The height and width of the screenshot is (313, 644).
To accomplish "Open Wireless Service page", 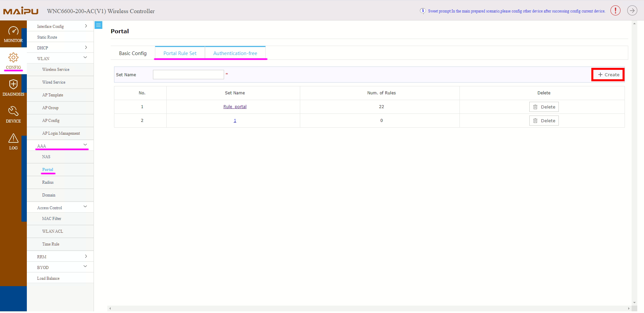I will coord(56,70).
